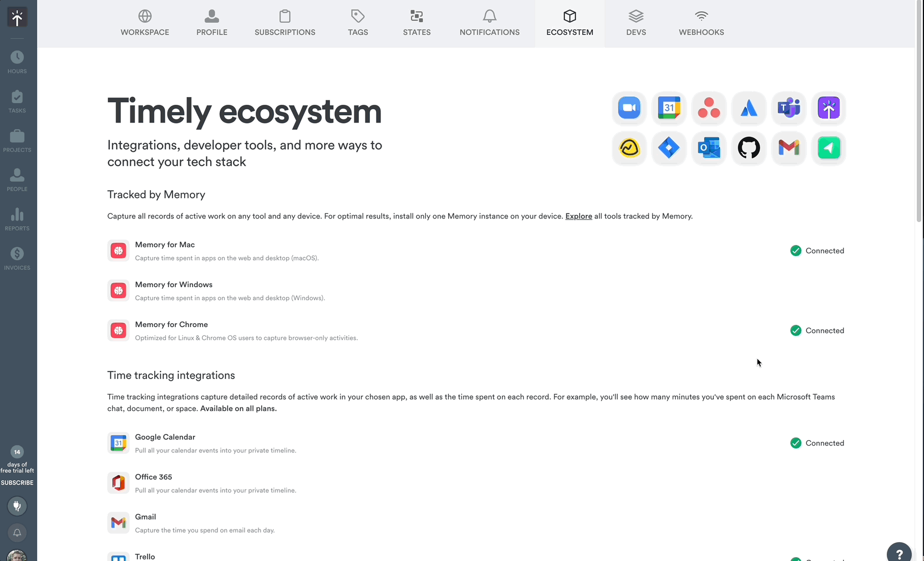Click the Memory for Mac brain icon
The height and width of the screenshot is (561, 924).
[118, 251]
